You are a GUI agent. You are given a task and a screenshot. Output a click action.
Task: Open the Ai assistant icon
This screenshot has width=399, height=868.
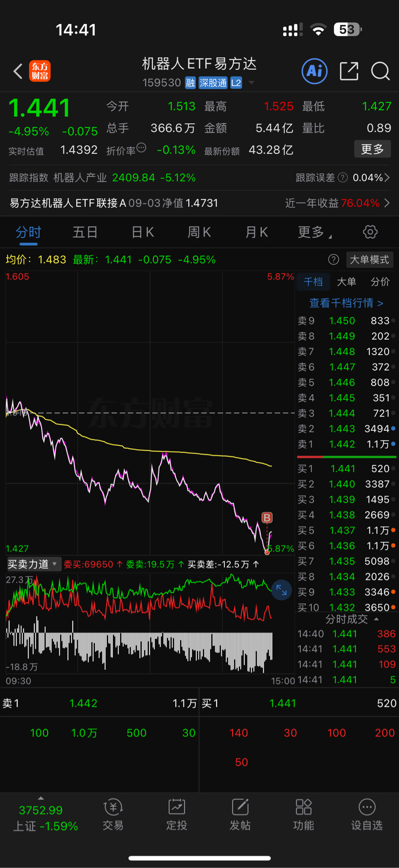(x=315, y=71)
